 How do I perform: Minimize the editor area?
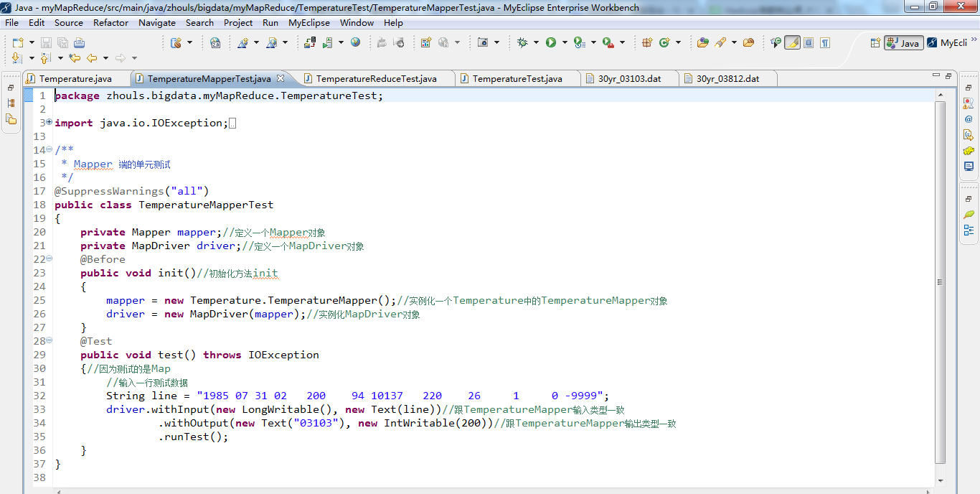pyautogui.click(x=936, y=76)
